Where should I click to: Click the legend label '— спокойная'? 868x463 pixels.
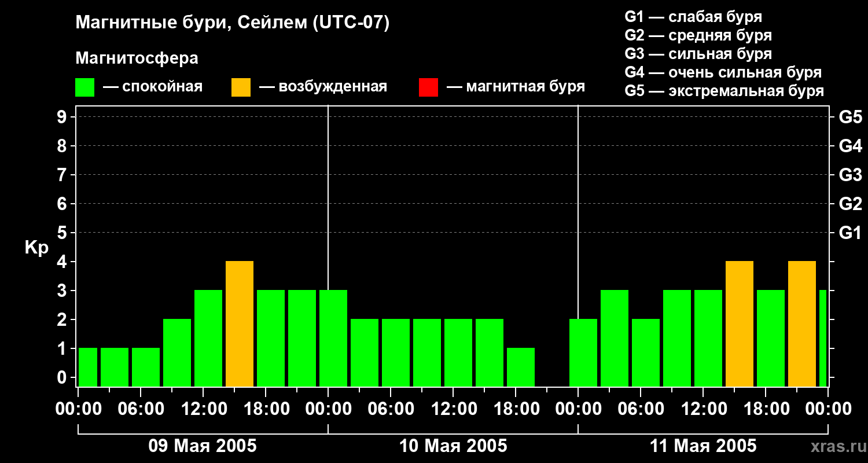click(153, 87)
